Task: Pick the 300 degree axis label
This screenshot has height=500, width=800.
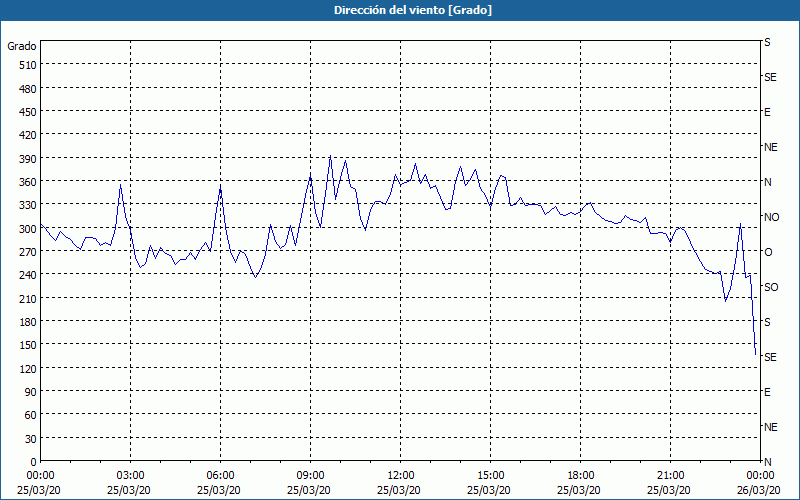Action: point(28,229)
